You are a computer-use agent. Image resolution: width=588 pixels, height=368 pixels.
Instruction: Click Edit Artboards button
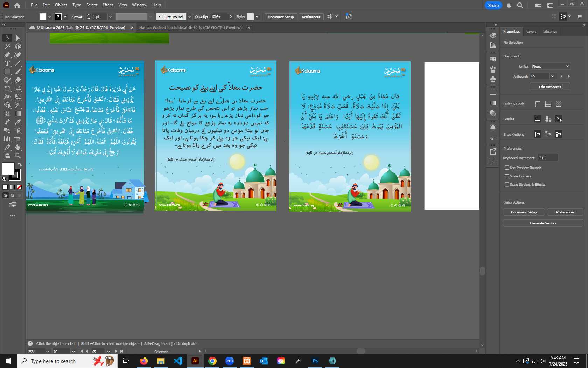[550, 87]
